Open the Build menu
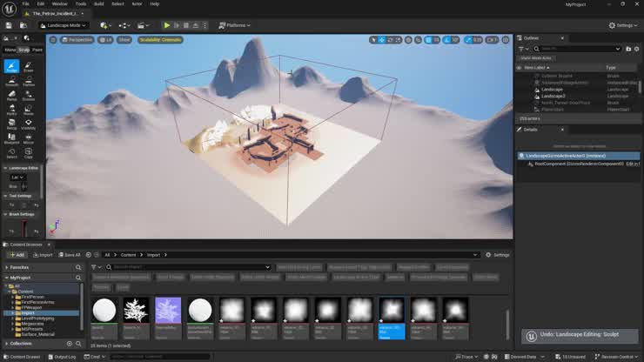 click(x=99, y=3)
